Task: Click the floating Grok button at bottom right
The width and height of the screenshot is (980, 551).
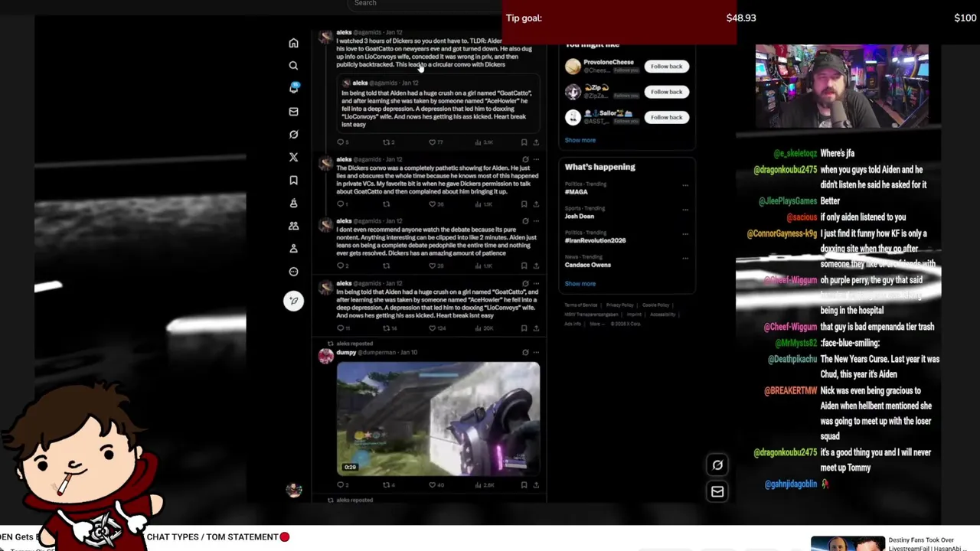Action: (x=717, y=465)
